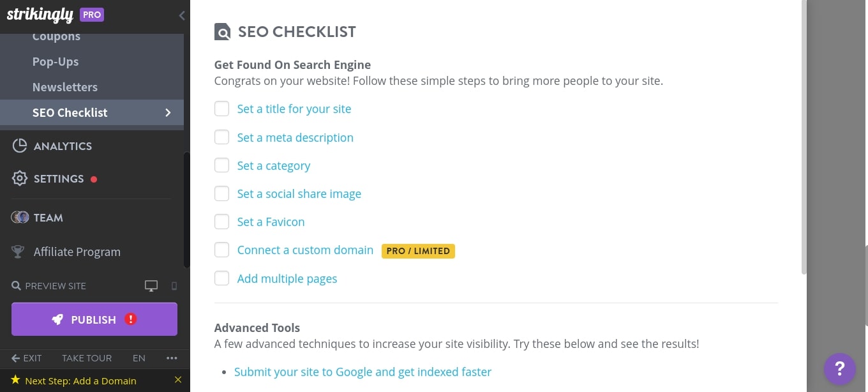Preview site in desktop mode
868x392 pixels.
tap(151, 285)
